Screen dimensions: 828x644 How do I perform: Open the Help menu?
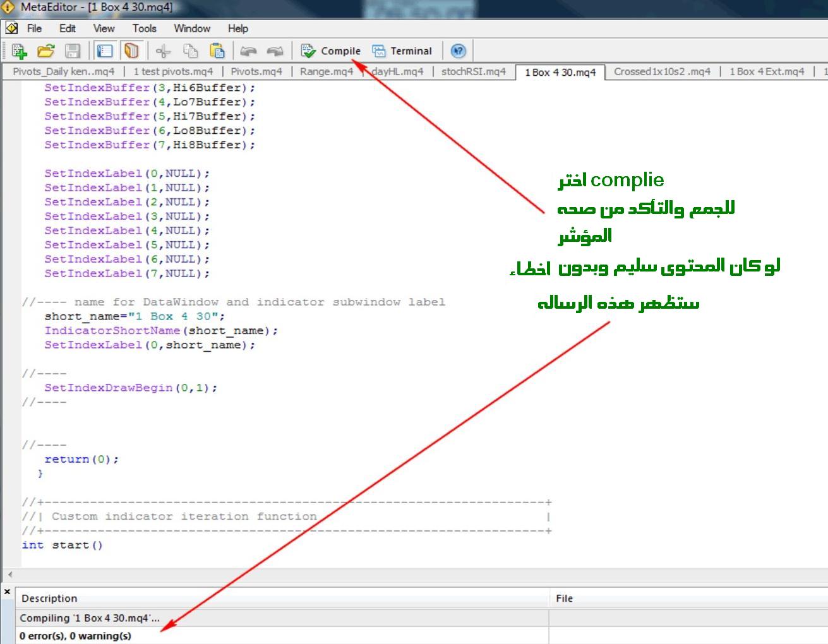(238, 28)
